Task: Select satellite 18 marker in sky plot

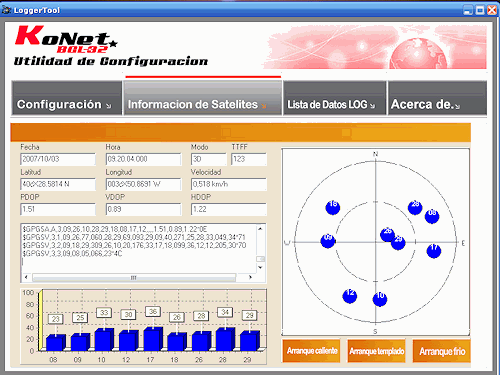Action: click(333, 207)
